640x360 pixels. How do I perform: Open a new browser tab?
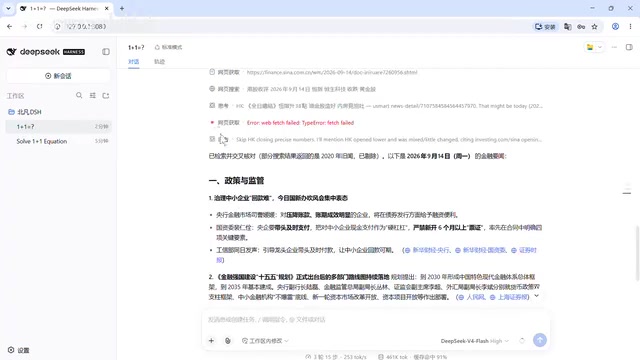click(122, 8)
